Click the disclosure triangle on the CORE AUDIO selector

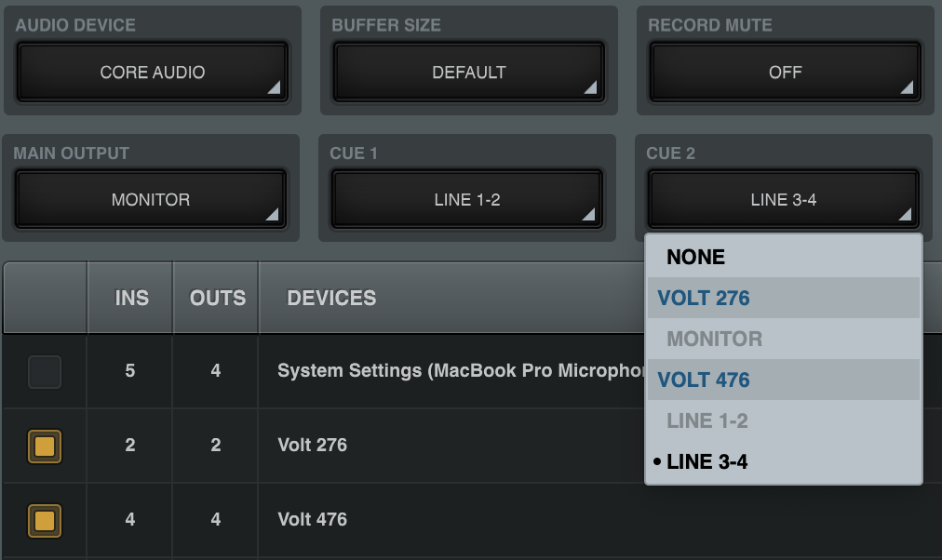coord(275,87)
